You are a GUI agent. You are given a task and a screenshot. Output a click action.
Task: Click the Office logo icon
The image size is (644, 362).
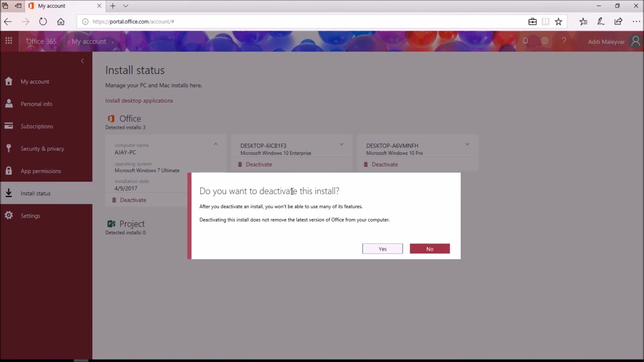pos(111,119)
